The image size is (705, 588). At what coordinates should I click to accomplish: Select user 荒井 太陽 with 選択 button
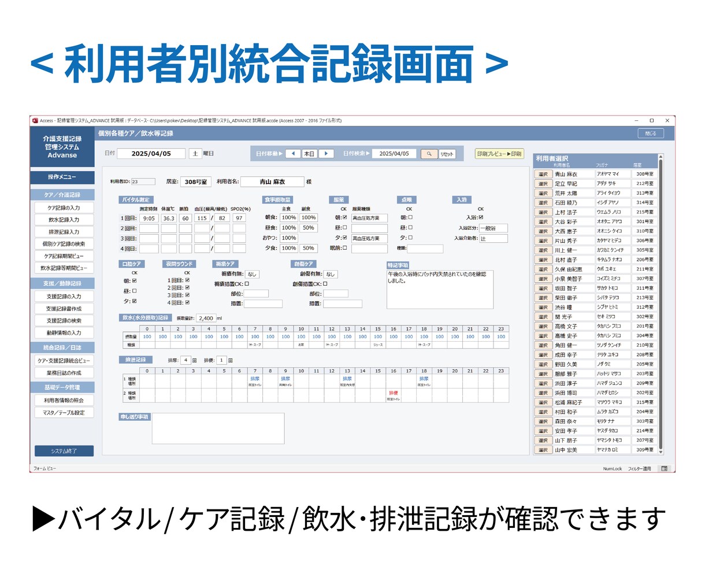point(543,193)
